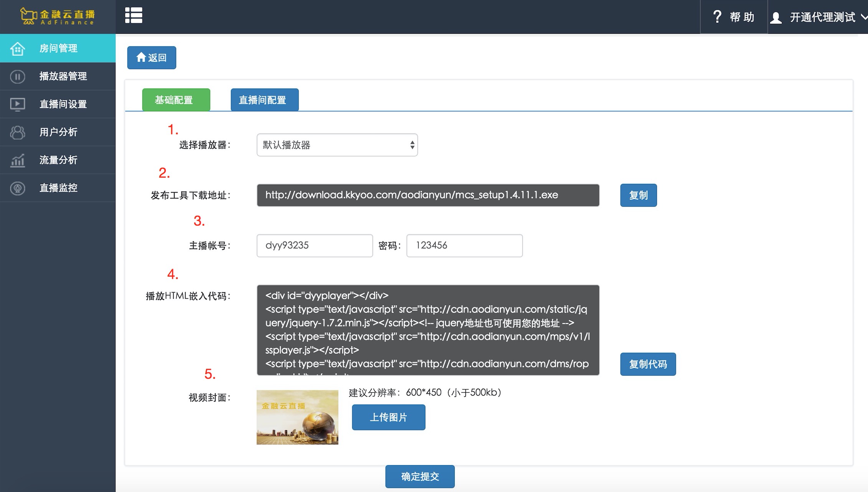868x492 pixels.
Task: Click the 主播帐号 input field
Action: (315, 246)
